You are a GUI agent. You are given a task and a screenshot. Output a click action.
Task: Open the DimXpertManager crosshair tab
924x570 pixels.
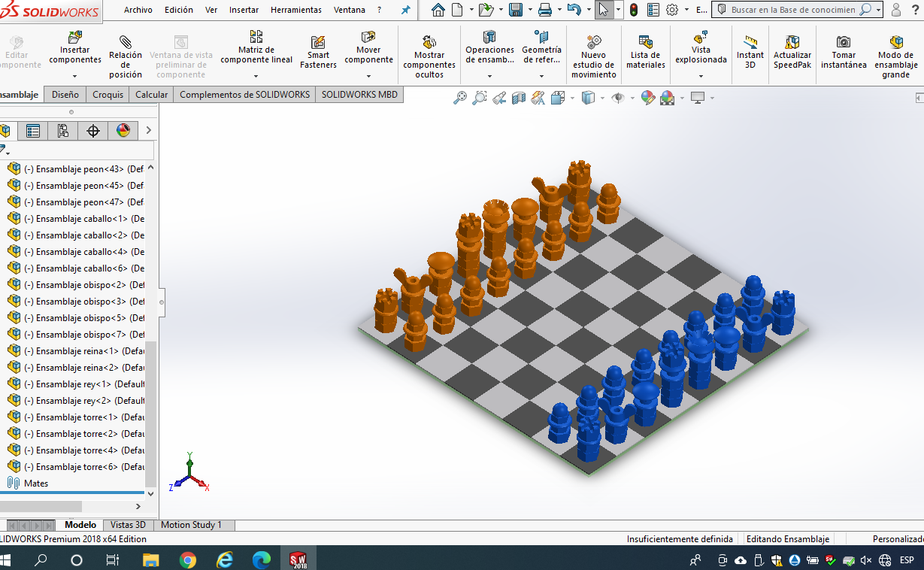[93, 131]
